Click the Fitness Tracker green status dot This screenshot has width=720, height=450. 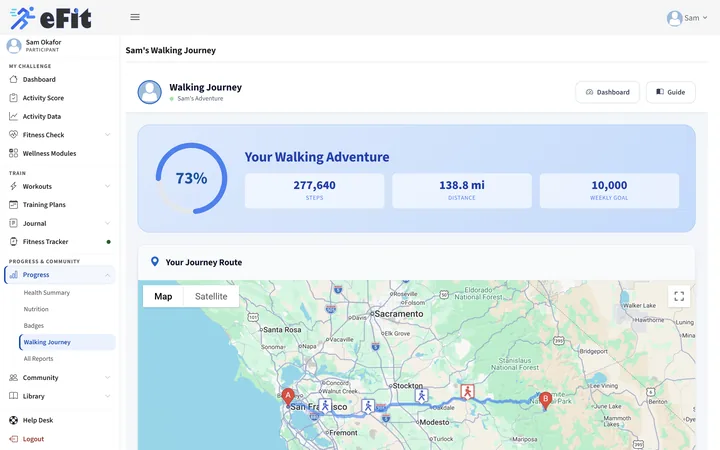(108, 242)
